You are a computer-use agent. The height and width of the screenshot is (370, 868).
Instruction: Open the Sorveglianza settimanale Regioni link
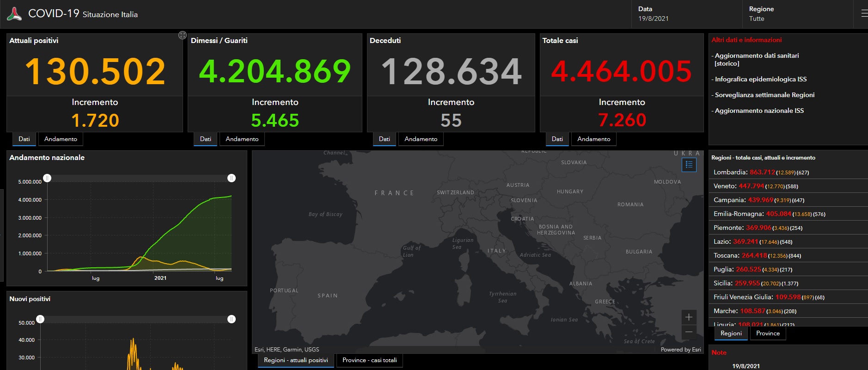click(x=764, y=95)
